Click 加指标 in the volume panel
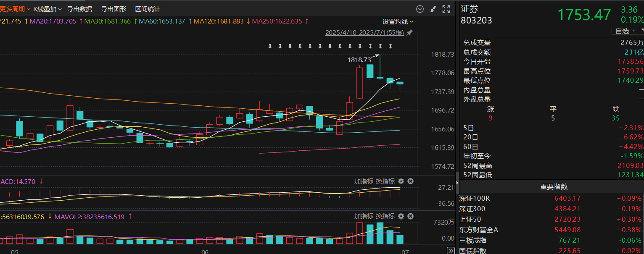The height and width of the screenshot is (254, 644). pyautogui.click(x=364, y=216)
